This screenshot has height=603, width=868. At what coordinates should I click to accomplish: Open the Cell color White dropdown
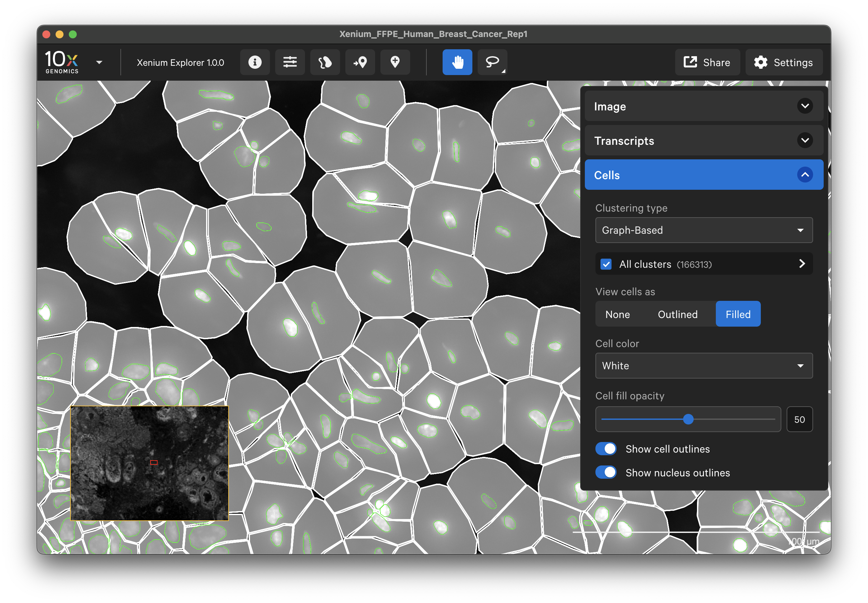[x=704, y=366]
